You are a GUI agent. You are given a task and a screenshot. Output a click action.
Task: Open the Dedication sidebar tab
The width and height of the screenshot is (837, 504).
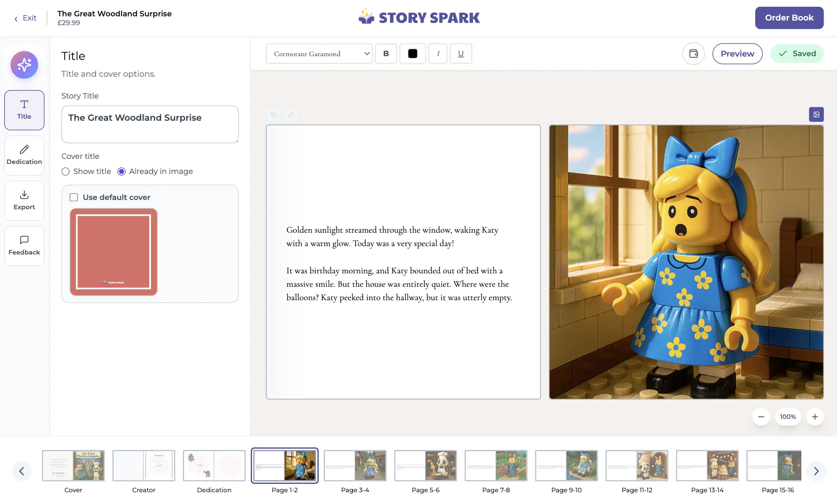coord(24,155)
